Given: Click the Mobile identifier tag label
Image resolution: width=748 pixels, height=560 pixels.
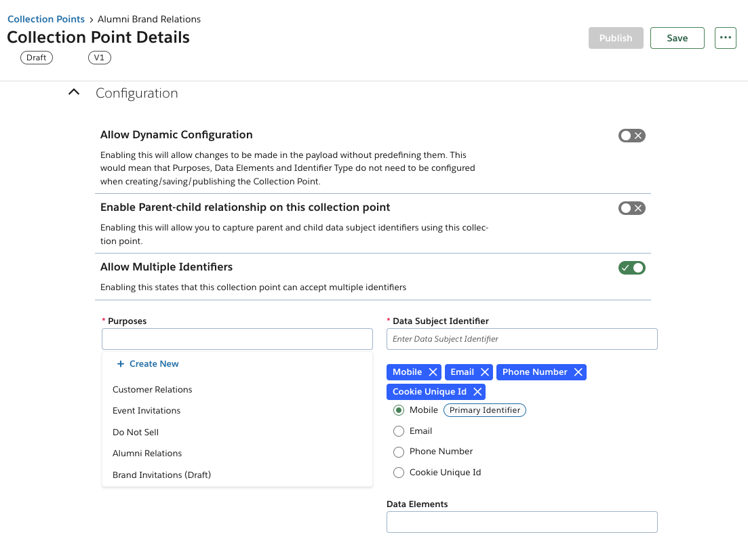Looking at the screenshot, I should point(407,372).
